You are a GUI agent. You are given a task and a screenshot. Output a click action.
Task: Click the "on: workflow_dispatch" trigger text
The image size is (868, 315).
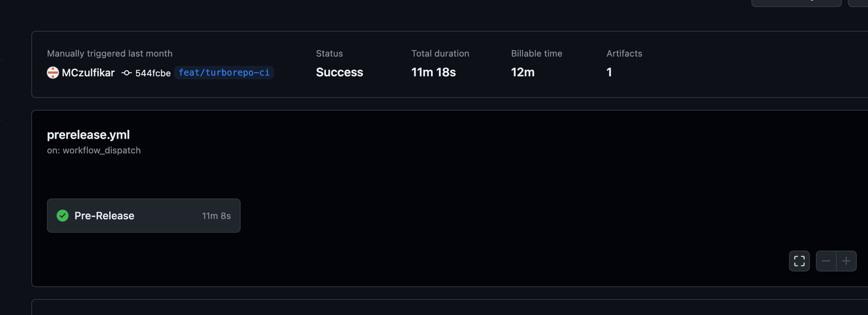(94, 150)
